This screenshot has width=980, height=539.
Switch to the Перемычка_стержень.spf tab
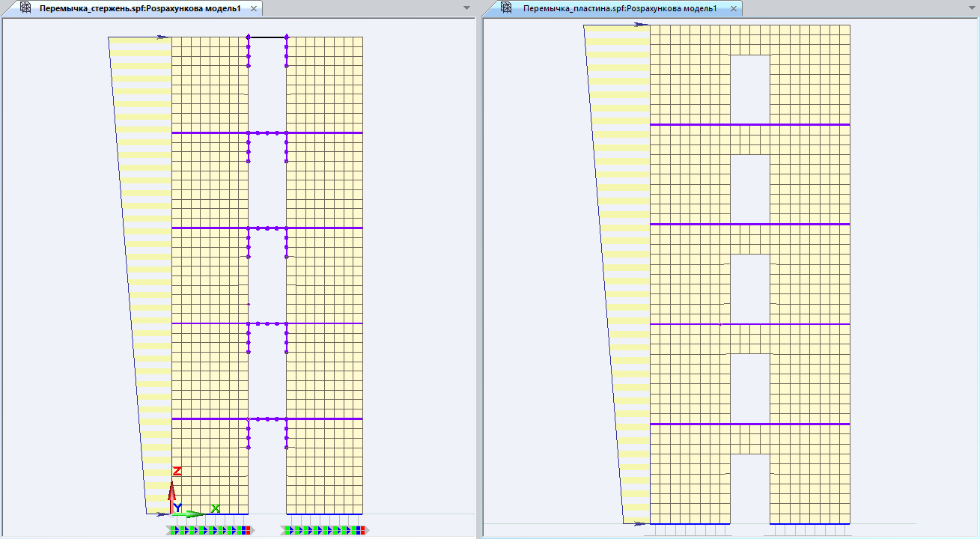tap(140, 8)
